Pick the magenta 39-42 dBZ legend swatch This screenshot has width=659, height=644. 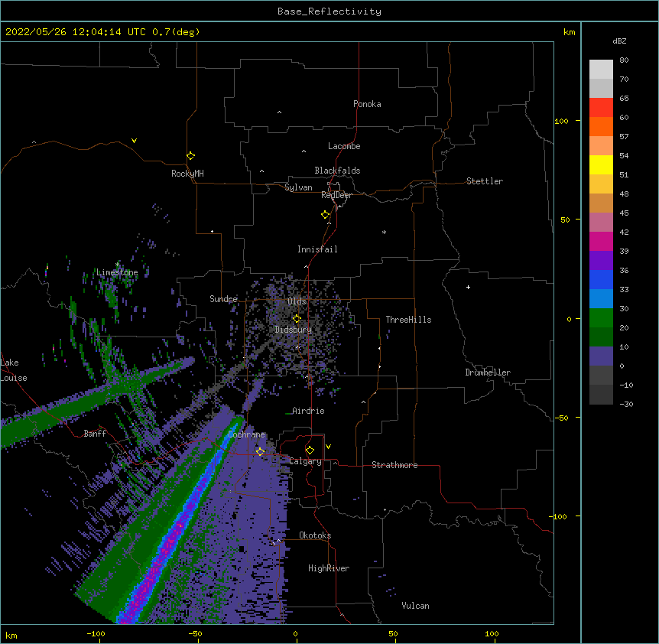click(x=601, y=241)
